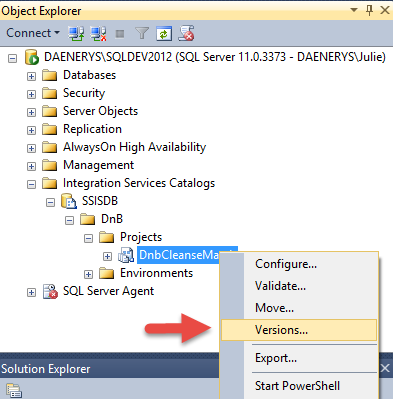This screenshot has width=393, height=399.
Task: Collapse the Projects folder node
Action: click(x=88, y=238)
